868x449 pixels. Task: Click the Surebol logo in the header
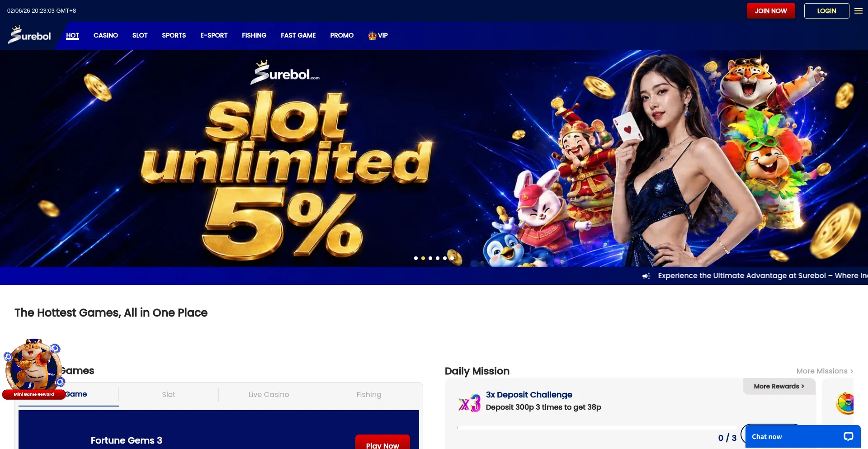(29, 35)
